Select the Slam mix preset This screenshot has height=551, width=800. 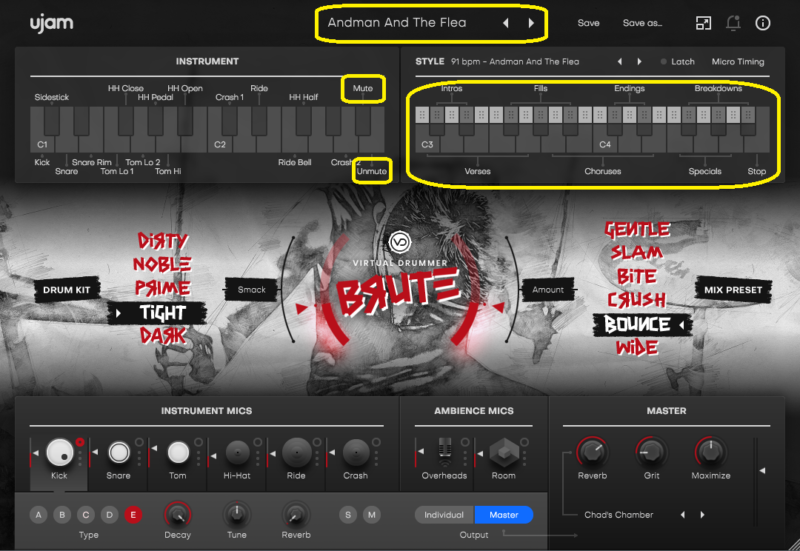pyautogui.click(x=637, y=253)
